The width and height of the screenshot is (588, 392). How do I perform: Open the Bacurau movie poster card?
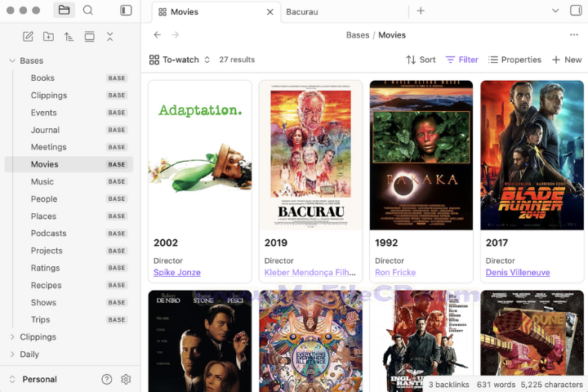(x=310, y=155)
